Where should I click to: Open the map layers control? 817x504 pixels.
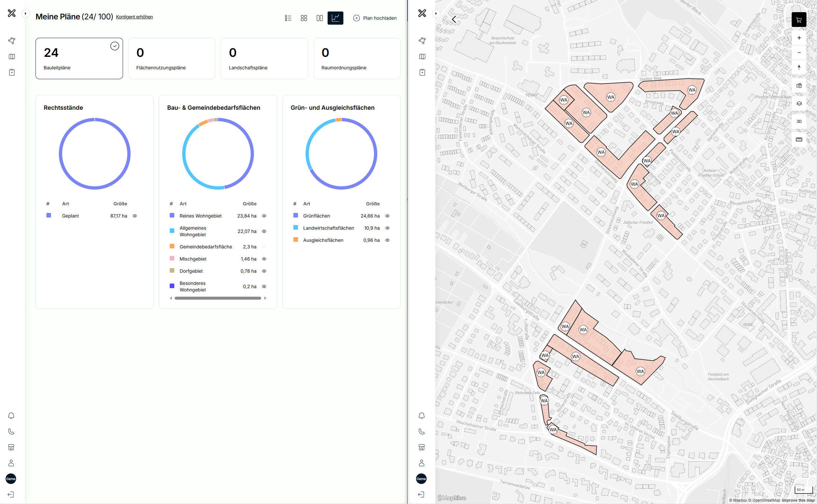pos(799,103)
